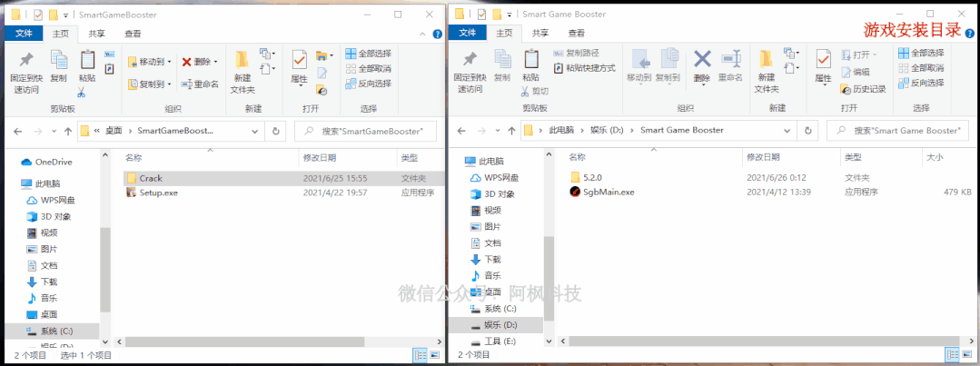Click the search box in the right window
Image resolution: width=980 pixels, height=366 pixels.
(908, 131)
